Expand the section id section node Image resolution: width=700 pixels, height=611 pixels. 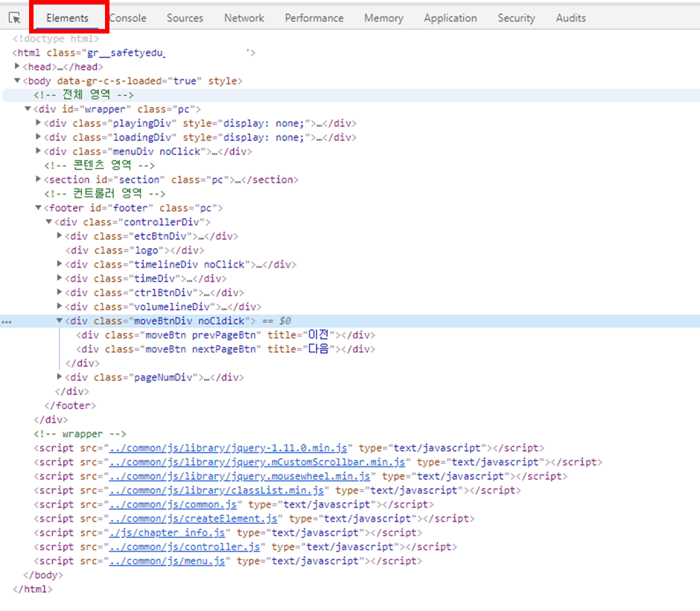39,179
